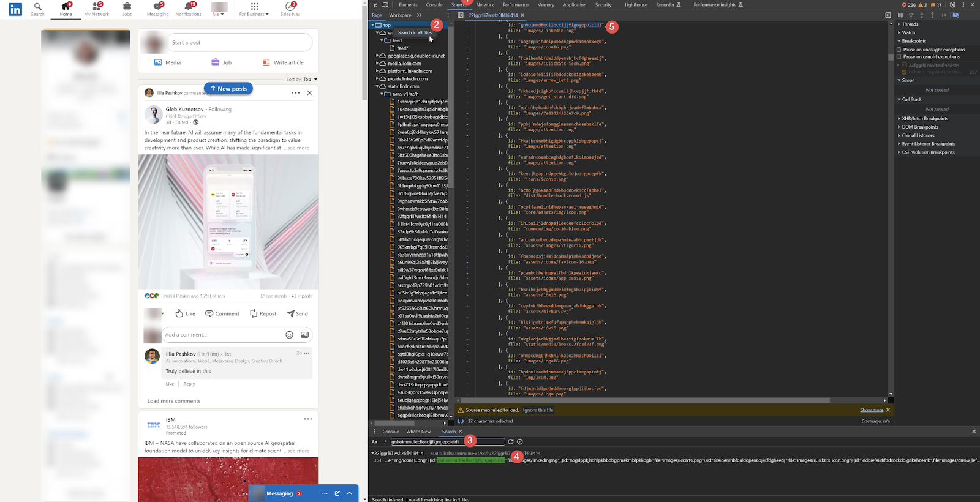Expand the Watch section
This screenshot has height=502, width=980.
click(908, 32)
